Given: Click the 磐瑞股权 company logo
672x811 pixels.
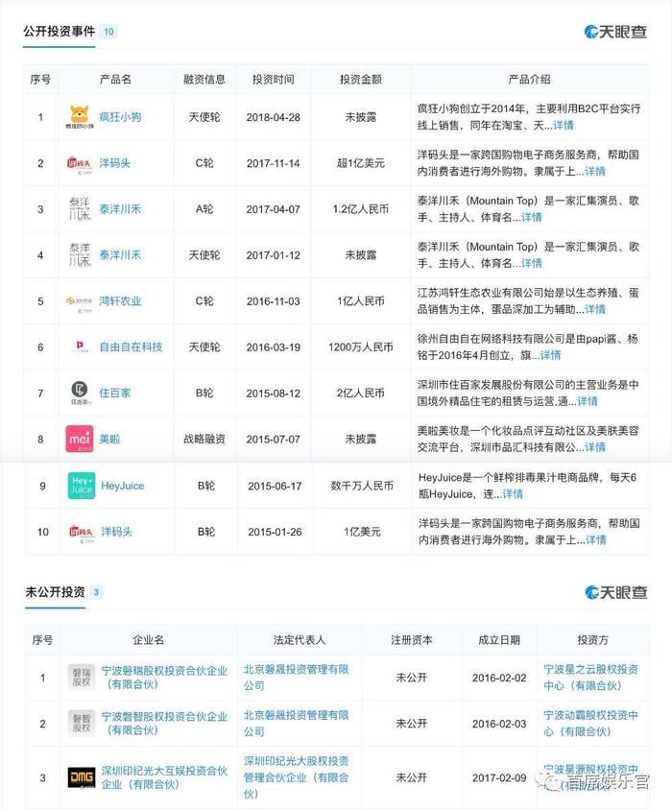Looking at the screenshot, I should 82,678.
